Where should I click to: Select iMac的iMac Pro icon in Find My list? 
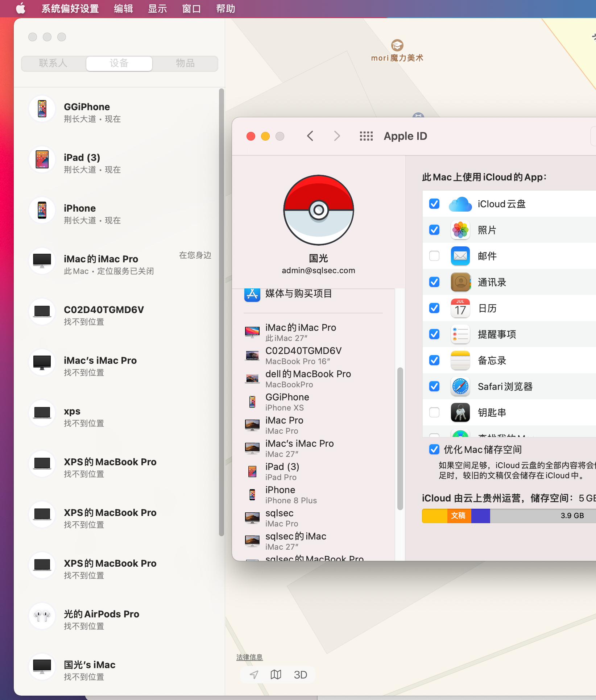click(42, 261)
